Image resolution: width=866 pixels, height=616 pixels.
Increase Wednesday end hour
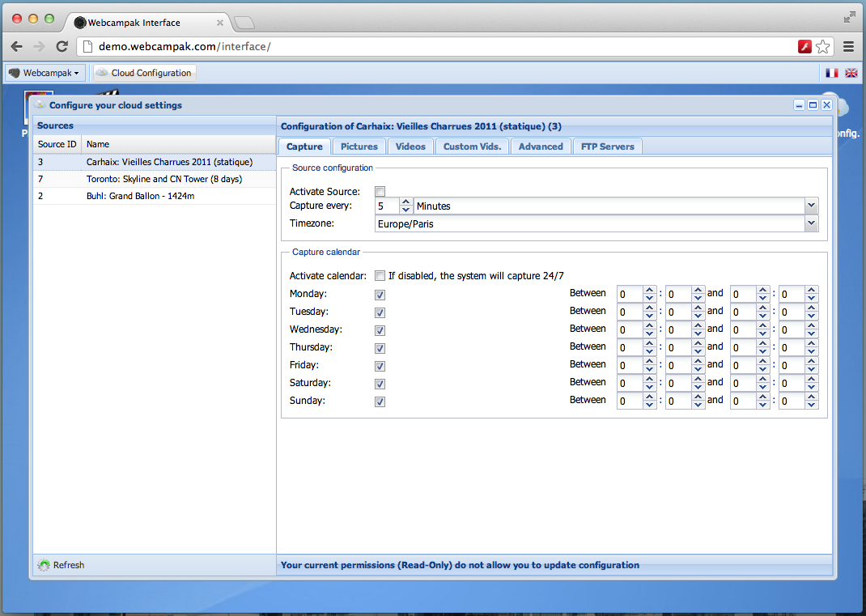(762, 325)
